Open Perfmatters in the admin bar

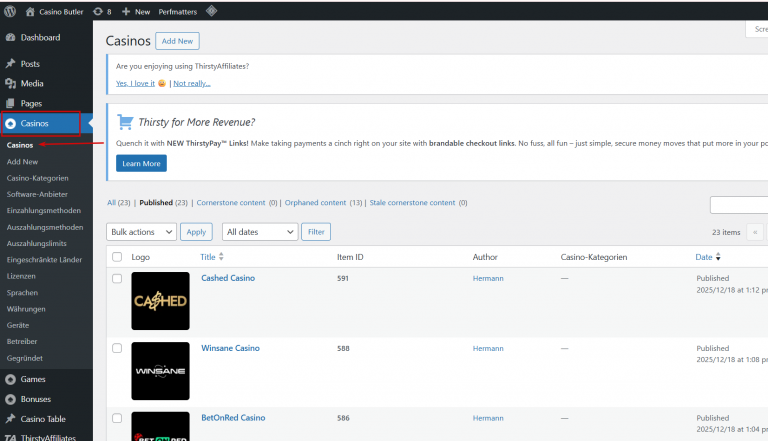point(177,12)
